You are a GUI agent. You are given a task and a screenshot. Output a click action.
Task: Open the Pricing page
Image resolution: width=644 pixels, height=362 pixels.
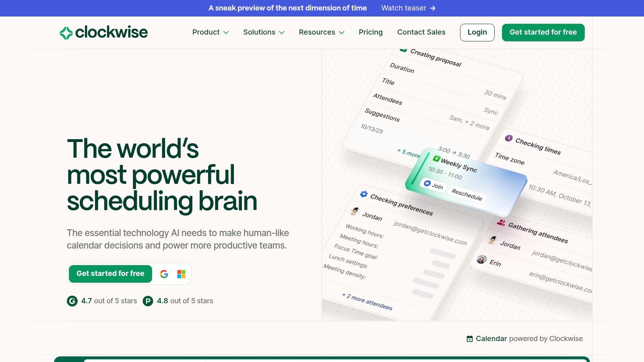371,32
